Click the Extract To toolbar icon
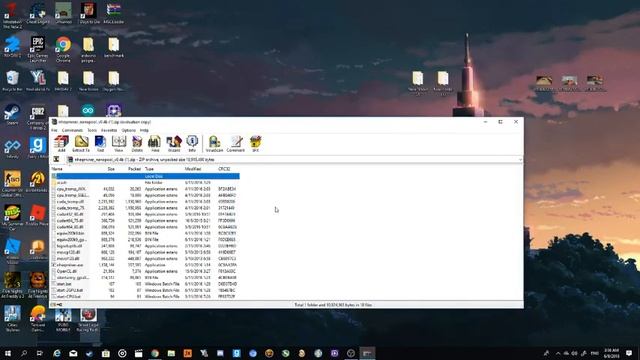Image resolution: width=640 pixels, height=360 pixels. (x=81, y=144)
